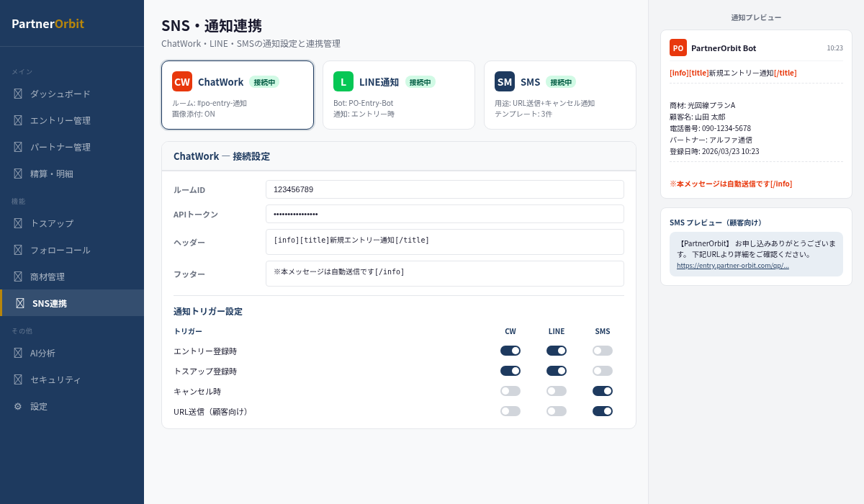Image resolution: width=864 pixels, height=504 pixels.
Task: Click the AI分析 sidebar icon
Action: [18, 353]
